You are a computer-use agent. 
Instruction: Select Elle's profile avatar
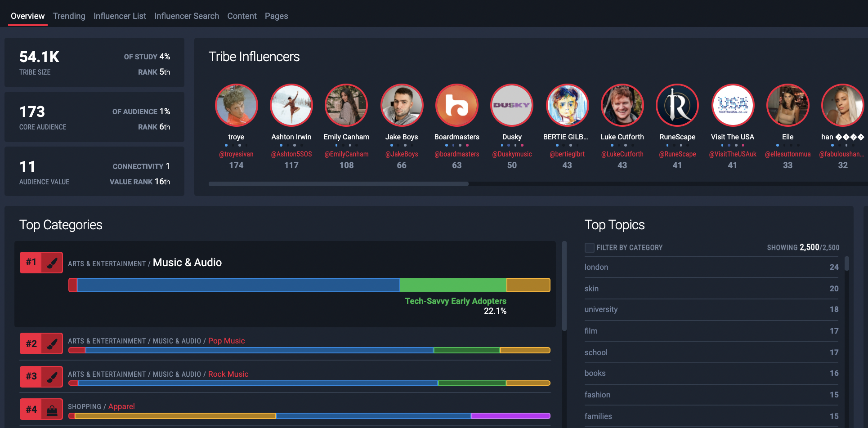click(x=787, y=105)
